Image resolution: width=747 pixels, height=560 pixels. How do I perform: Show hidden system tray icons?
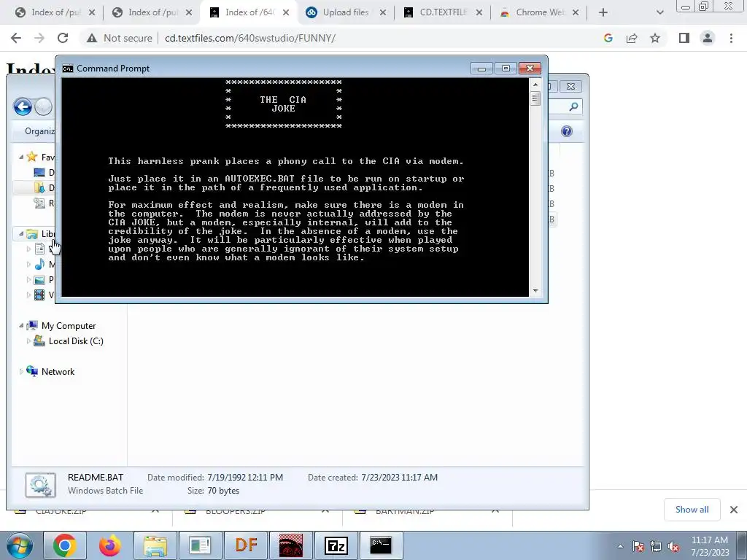pyautogui.click(x=620, y=546)
